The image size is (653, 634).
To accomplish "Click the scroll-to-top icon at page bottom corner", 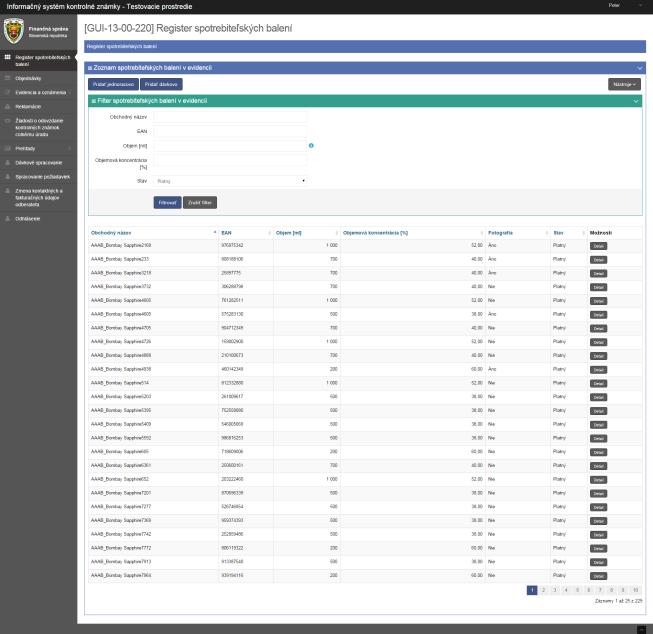I will click(x=641, y=629).
